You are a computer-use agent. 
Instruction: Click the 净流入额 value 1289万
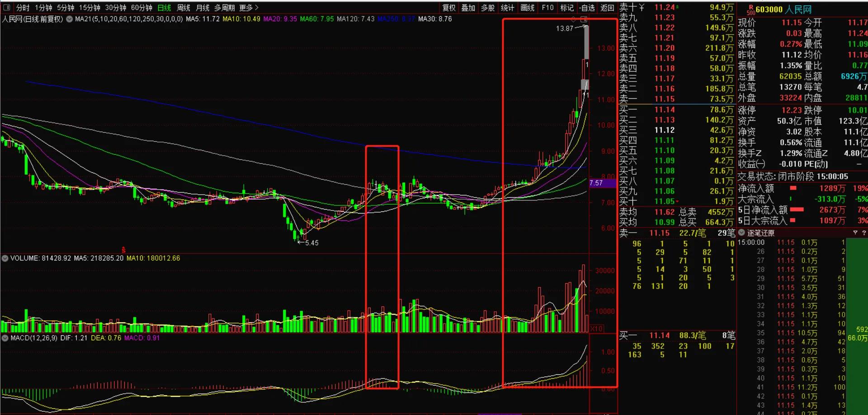(x=832, y=188)
